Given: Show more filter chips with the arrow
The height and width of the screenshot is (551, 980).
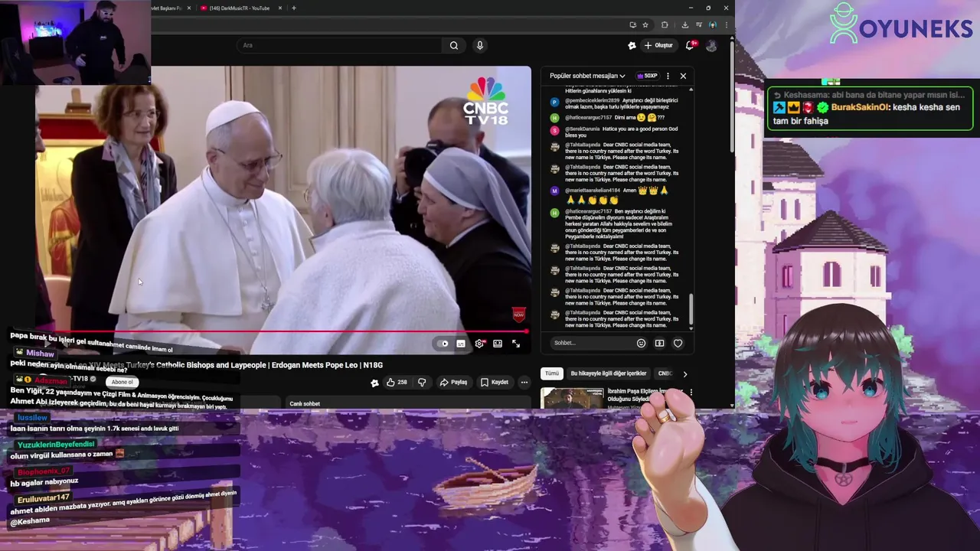Looking at the screenshot, I should click(684, 373).
